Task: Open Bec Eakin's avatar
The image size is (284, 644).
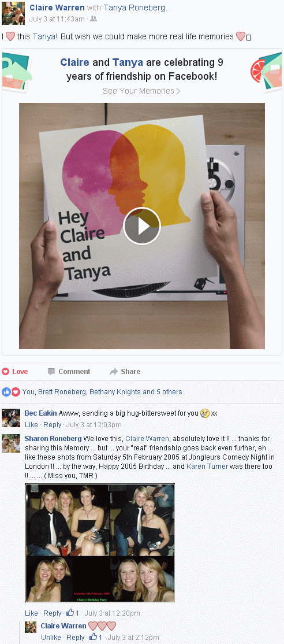Action: (10, 418)
